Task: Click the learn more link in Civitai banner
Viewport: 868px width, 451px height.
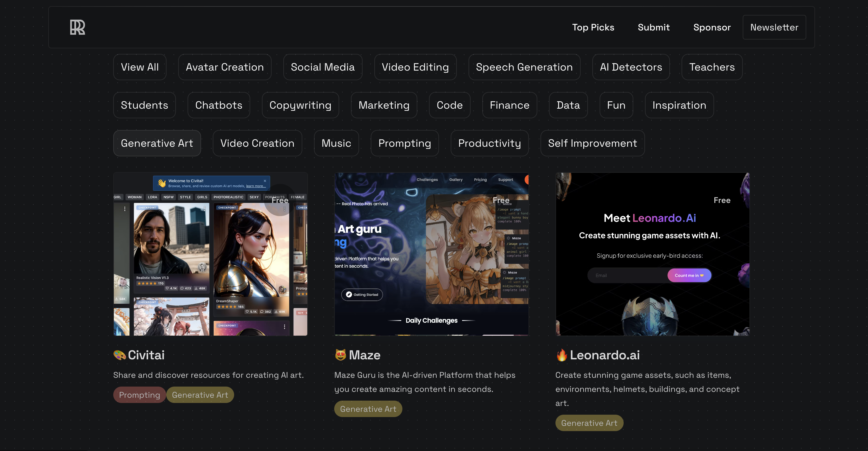Action: tap(256, 186)
